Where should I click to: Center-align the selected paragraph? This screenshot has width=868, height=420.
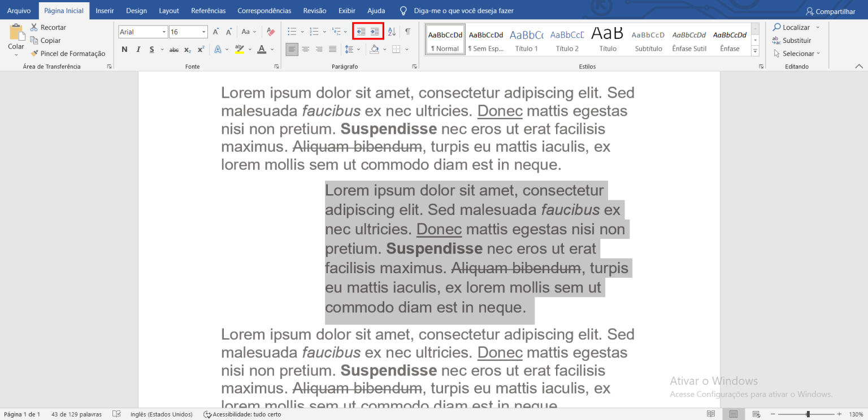pos(305,50)
